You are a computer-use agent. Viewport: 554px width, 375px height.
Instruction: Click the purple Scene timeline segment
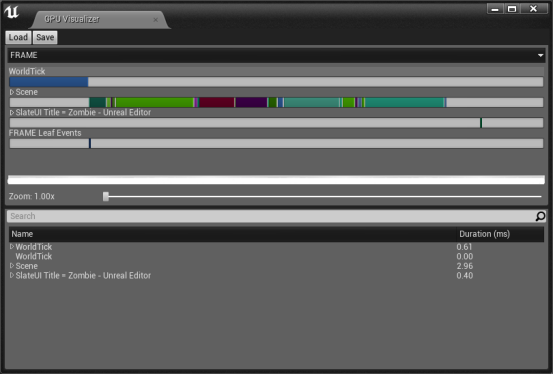252,102
